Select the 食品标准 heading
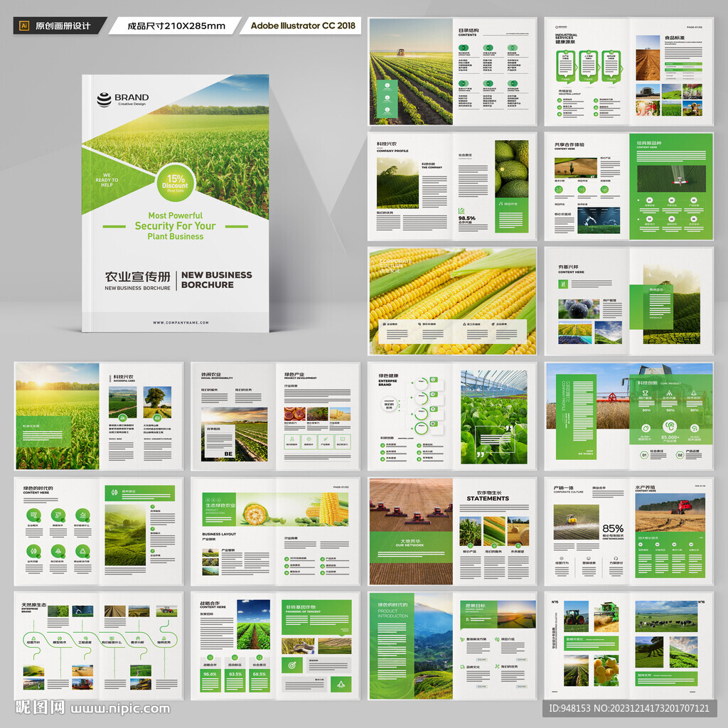The height and width of the screenshot is (728, 728). [x=674, y=38]
